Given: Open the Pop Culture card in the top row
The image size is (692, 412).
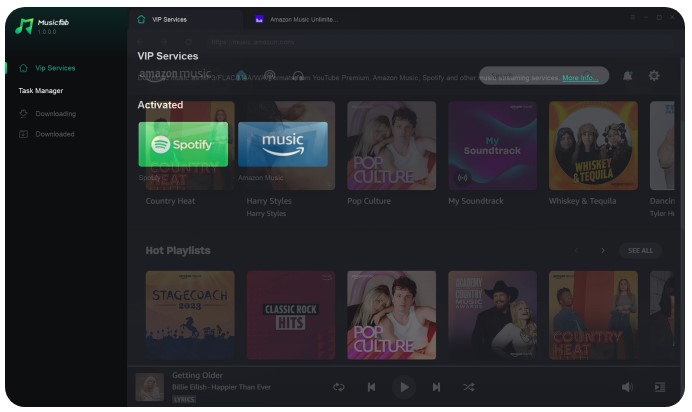Looking at the screenshot, I should (x=391, y=146).
